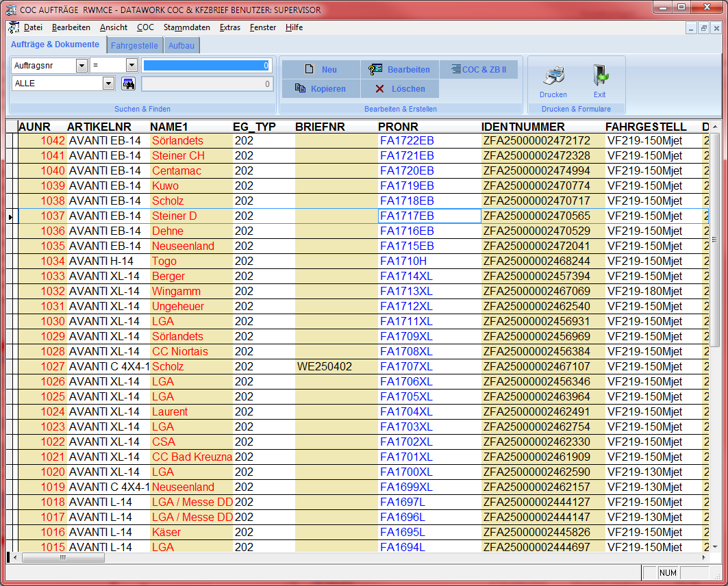Click order number 1042 cell
Viewport: 728px width, 586px height.
coord(42,140)
